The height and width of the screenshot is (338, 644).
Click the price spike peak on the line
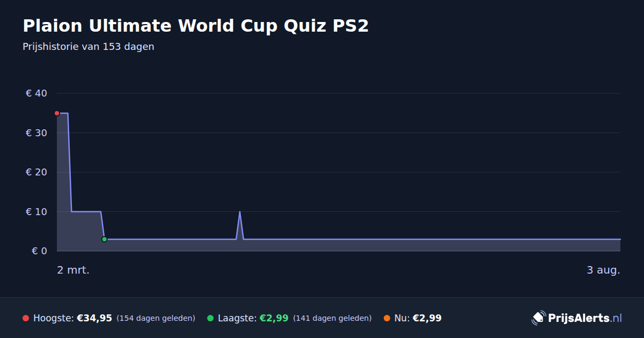tap(239, 212)
